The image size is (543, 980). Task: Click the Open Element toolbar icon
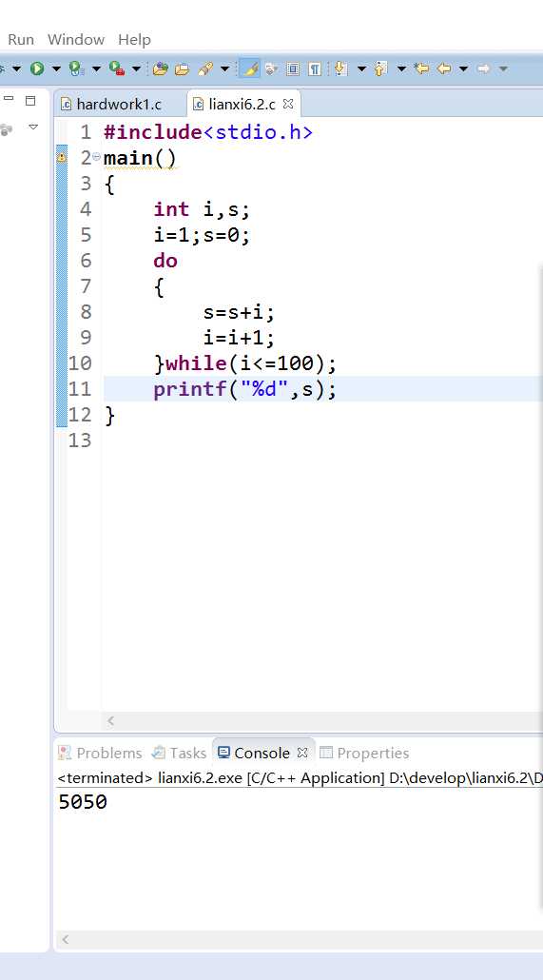click(161, 69)
